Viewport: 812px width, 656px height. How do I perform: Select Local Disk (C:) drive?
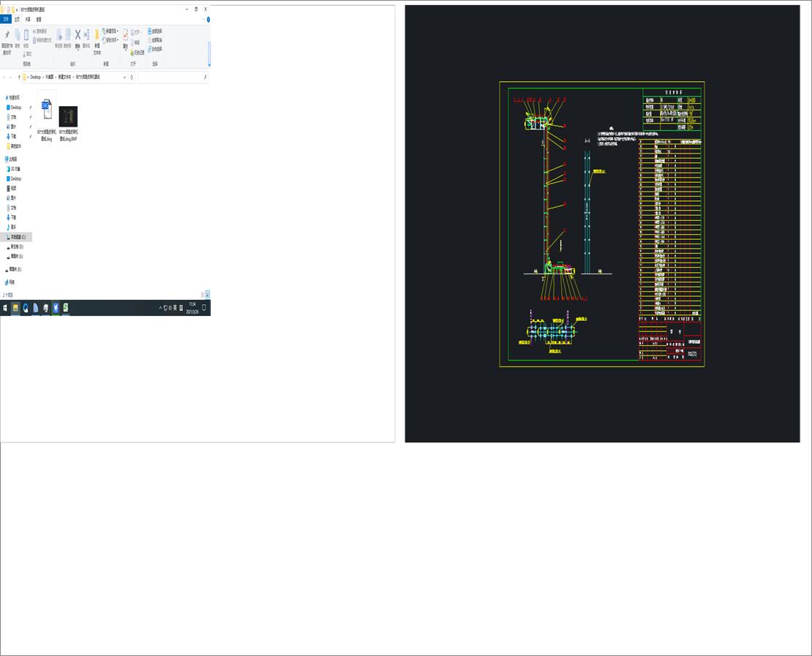[17, 237]
